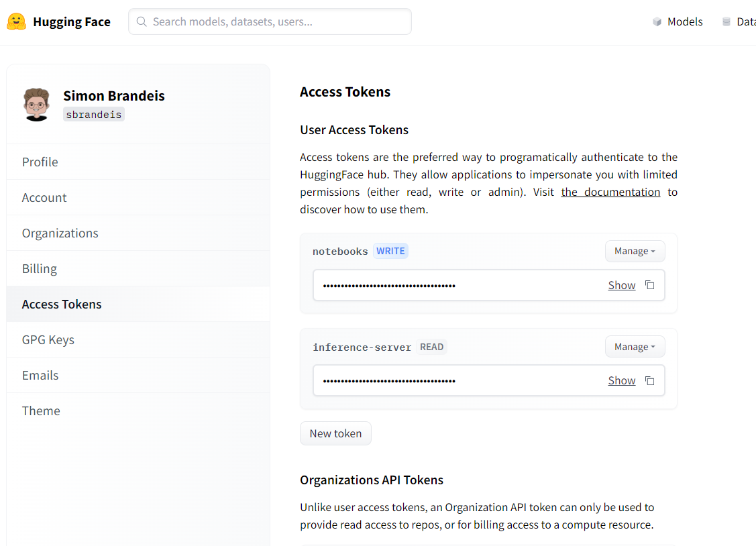Go to Account settings
756x546 pixels.
tap(138, 198)
